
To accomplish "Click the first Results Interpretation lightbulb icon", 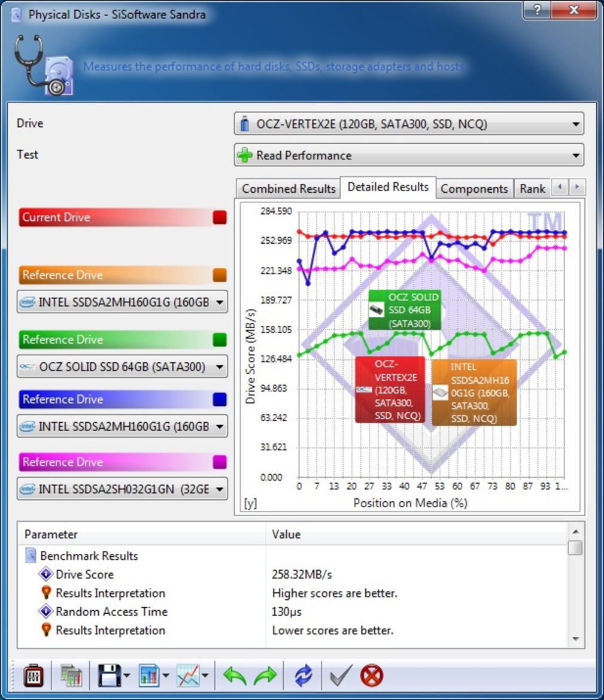I will 45,593.
